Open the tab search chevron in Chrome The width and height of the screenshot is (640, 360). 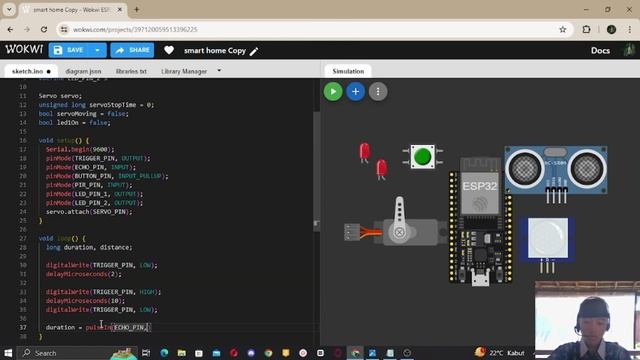9,9
